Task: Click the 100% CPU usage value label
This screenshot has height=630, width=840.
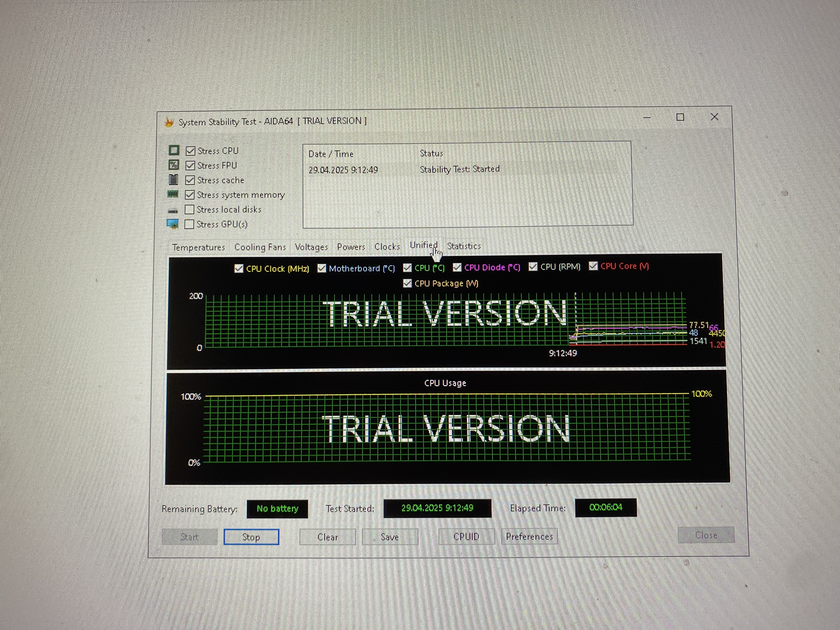Action: (x=701, y=393)
